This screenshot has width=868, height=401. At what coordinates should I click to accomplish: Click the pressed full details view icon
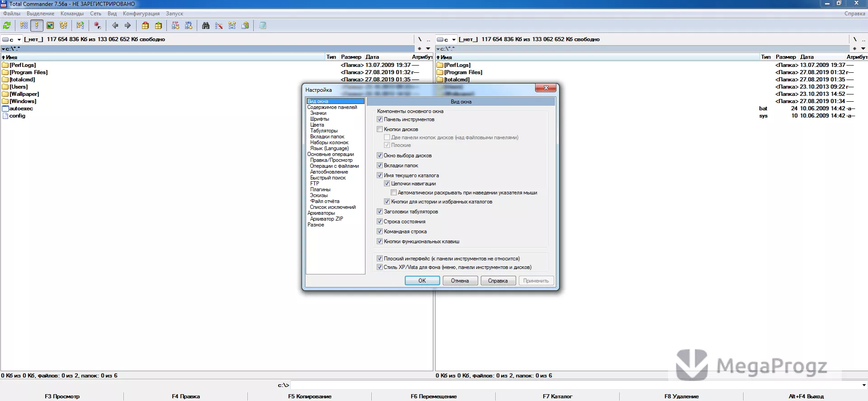point(37,26)
